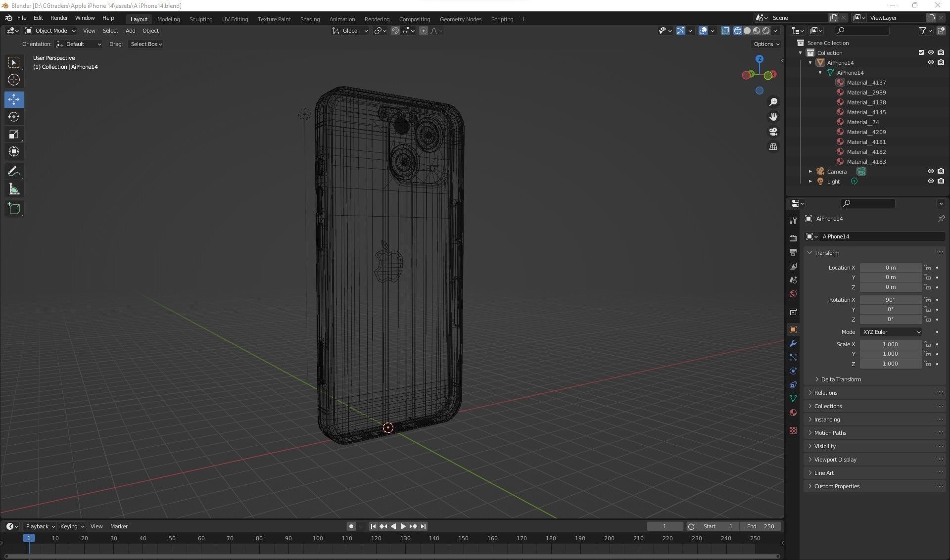Toggle X-Ray view in header
The image size is (950, 560).
click(x=725, y=31)
